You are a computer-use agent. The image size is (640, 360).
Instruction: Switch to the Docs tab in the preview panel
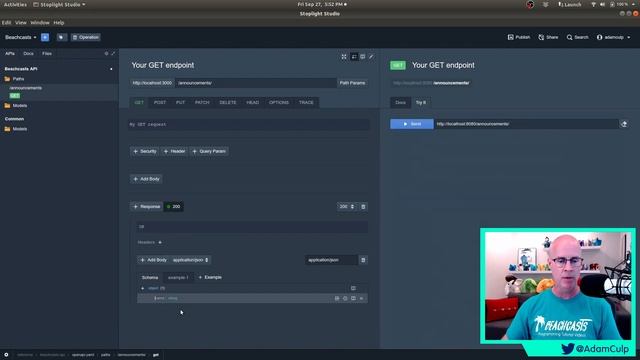click(x=400, y=102)
